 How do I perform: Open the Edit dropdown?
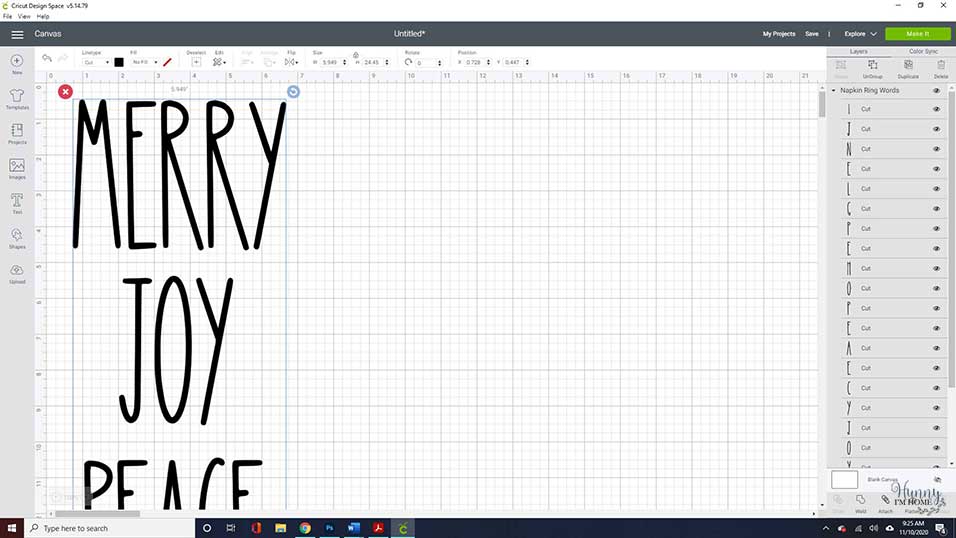coord(219,62)
